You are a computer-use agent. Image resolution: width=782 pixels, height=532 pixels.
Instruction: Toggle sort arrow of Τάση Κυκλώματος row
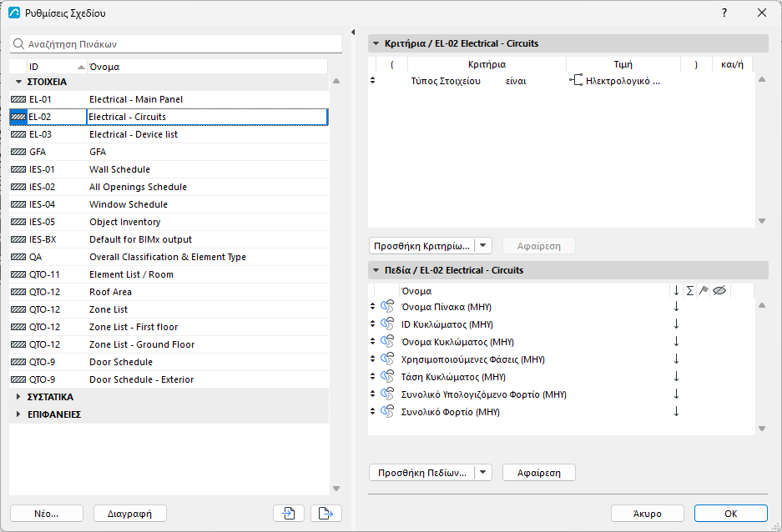pyautogui.click(x=676, y=377)
